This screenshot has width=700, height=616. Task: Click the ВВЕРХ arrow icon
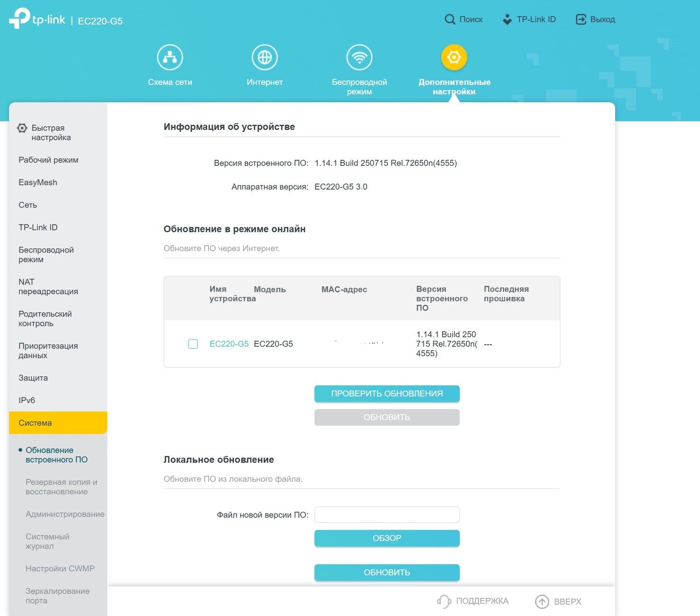[542, 602]
